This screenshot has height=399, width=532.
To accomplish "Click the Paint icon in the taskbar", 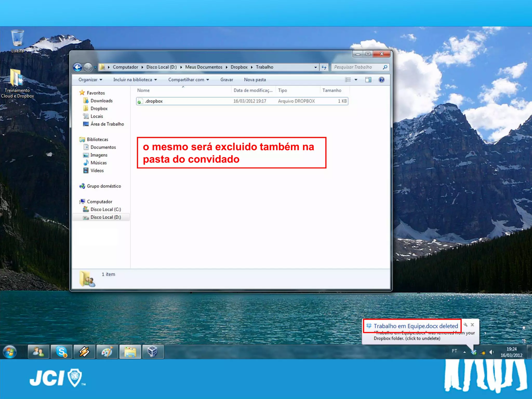I will pyautogui.click(x=107, y=352).
